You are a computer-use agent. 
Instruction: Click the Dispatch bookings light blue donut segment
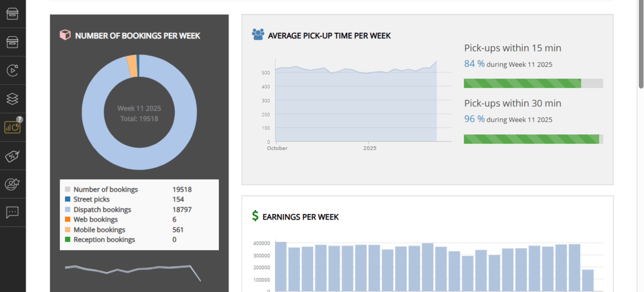[139, 158]
